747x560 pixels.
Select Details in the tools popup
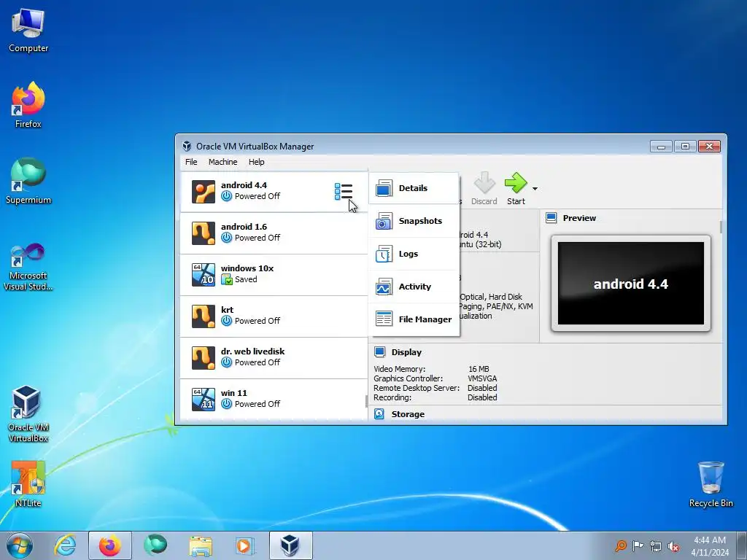pyautogui.click(x=414, y=189)
